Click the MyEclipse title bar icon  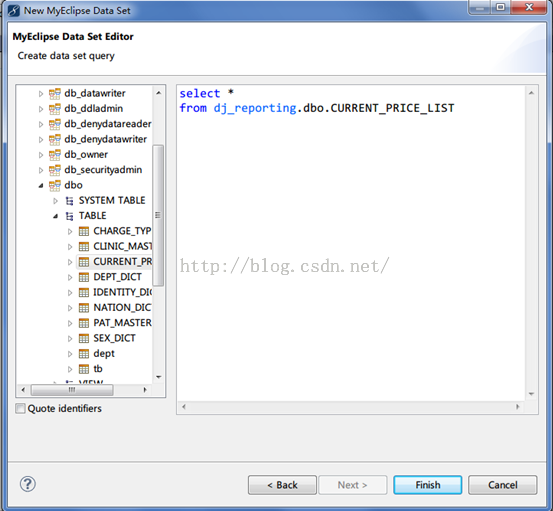tap(14, 11)
